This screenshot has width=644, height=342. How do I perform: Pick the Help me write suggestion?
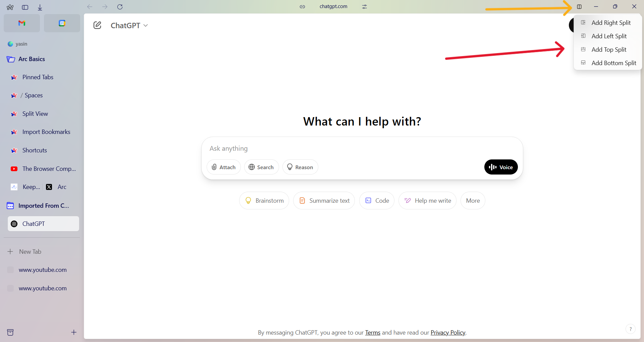[427, 201]
